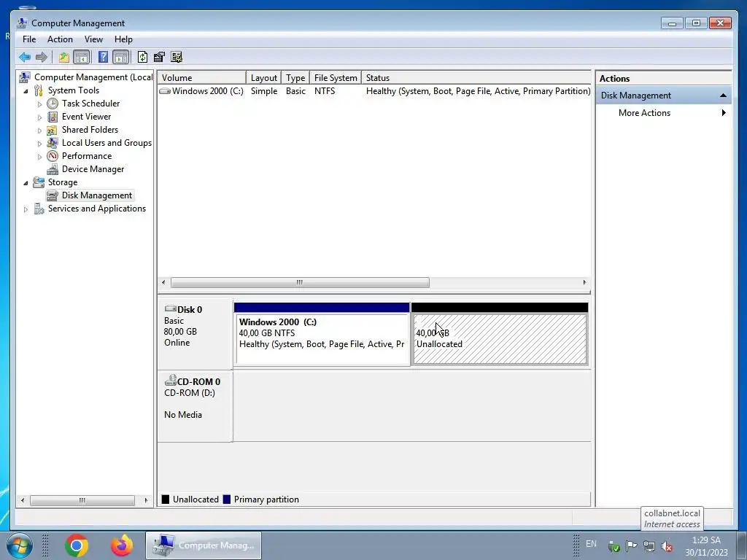Go back with the blue Back arrow
Screen dimensions: 747x560
point(25,58)
